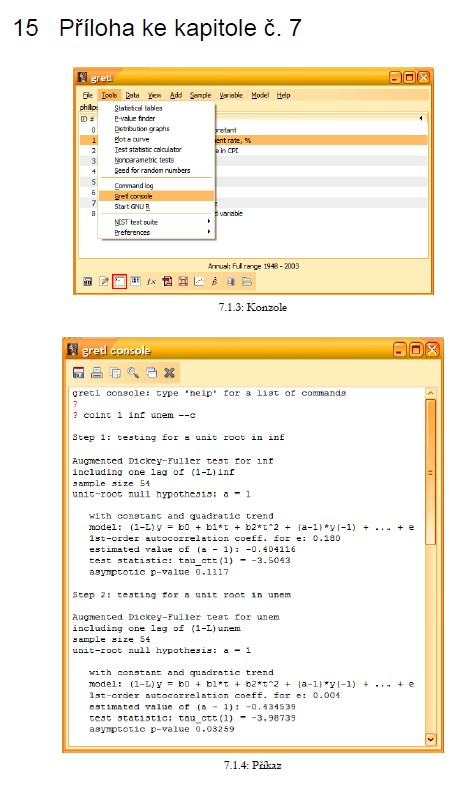Click 'Step 2: testing for a unit root in unem'
This screenshot has height=788, width=475.
pyautogui.click(x=181, y=595)
